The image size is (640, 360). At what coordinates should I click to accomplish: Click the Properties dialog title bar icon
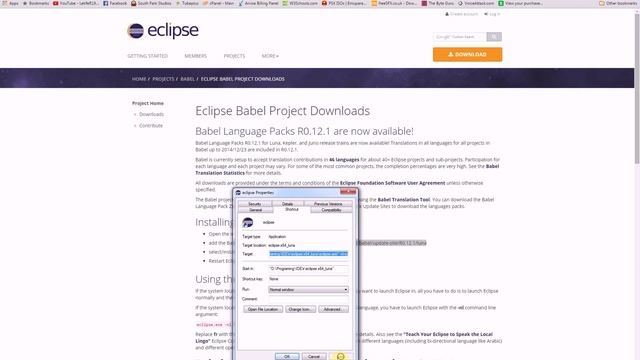[x=238, y=193]
